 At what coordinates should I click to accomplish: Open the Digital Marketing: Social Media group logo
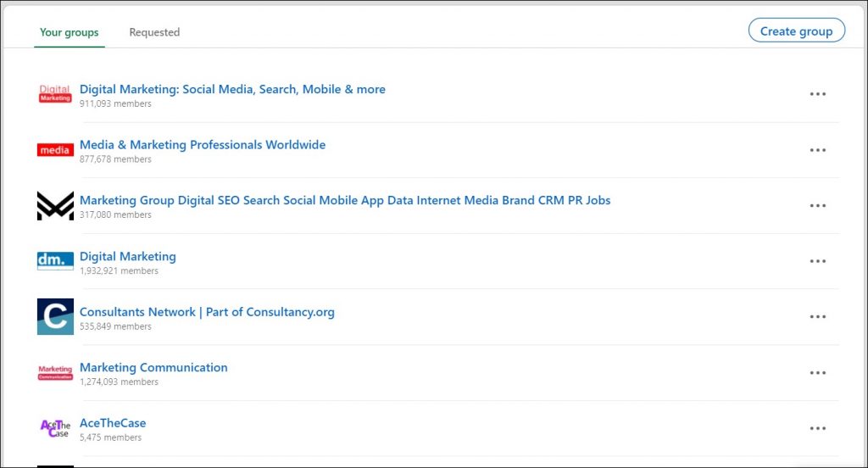[x=55, y=94]
